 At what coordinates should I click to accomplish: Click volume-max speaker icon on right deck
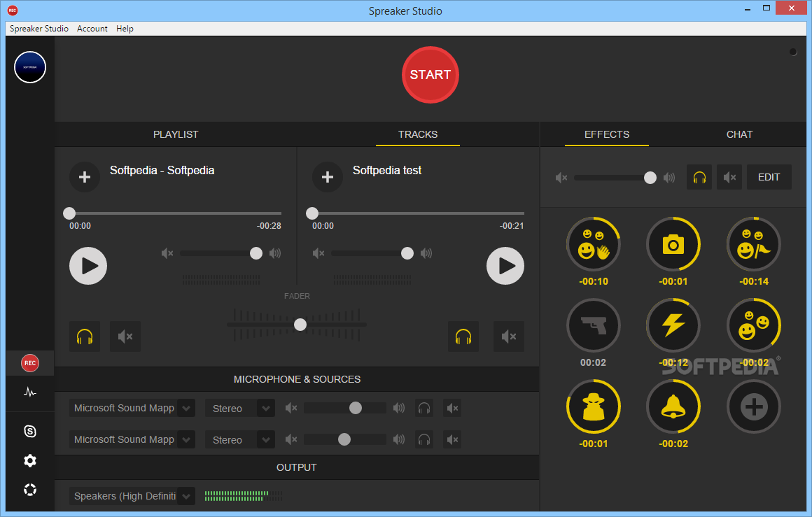pyautogui.click(x=426, y=253)
